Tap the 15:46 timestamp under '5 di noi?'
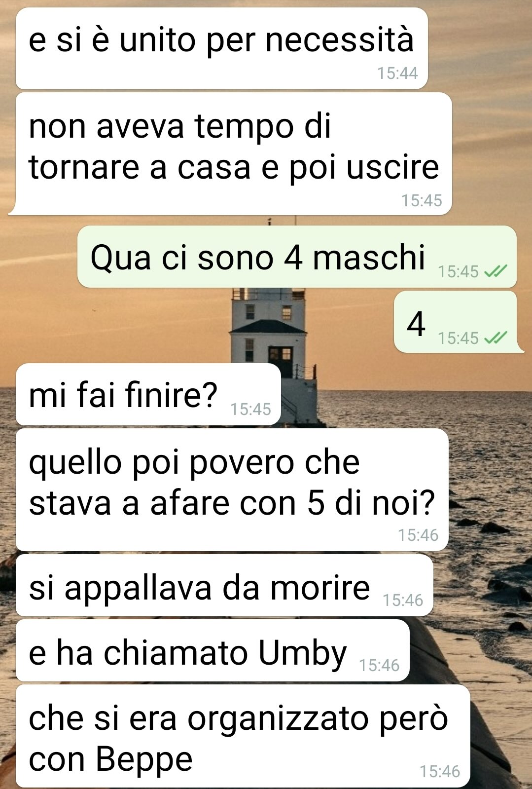 [418, 534]
